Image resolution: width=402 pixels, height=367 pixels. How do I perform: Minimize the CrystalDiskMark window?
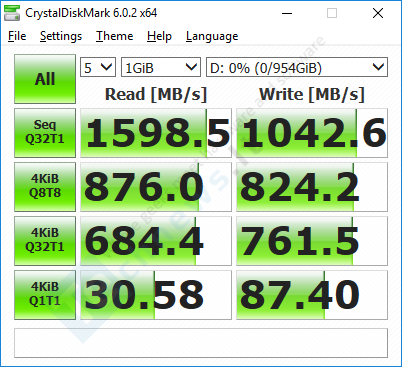(287, 13)
